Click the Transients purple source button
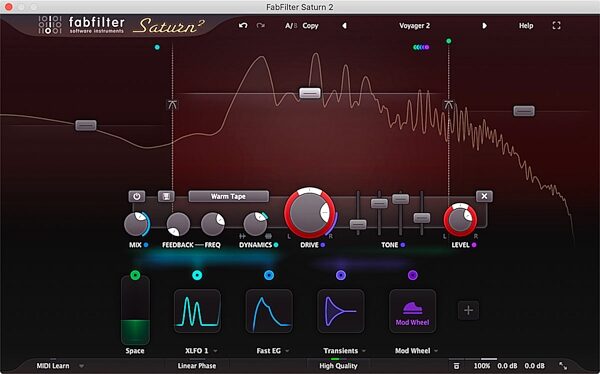Screen dimensions: 600x374 pyautogui.click(x=341, y=275)
